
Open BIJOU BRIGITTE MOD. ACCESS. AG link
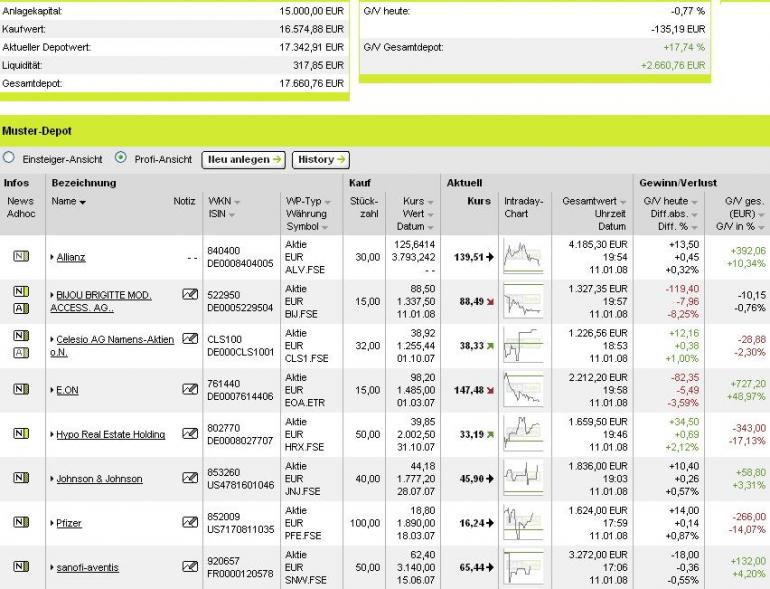[x=101, y=302]
